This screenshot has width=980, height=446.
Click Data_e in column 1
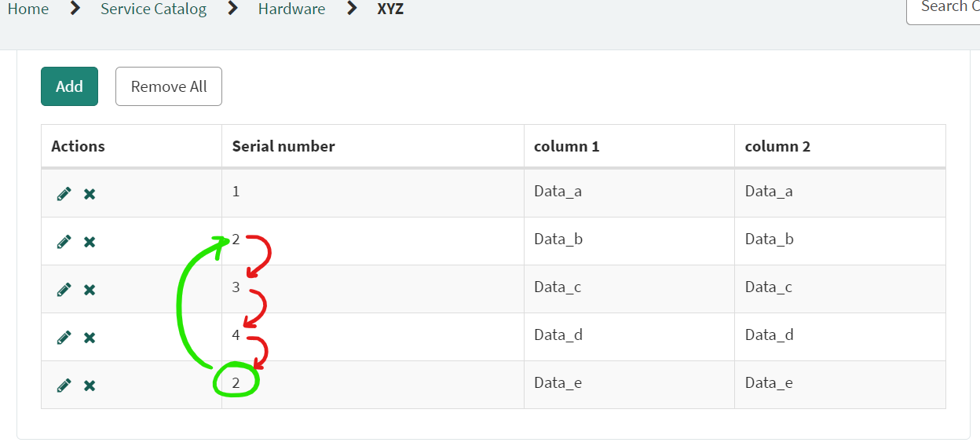coord(558,382)
